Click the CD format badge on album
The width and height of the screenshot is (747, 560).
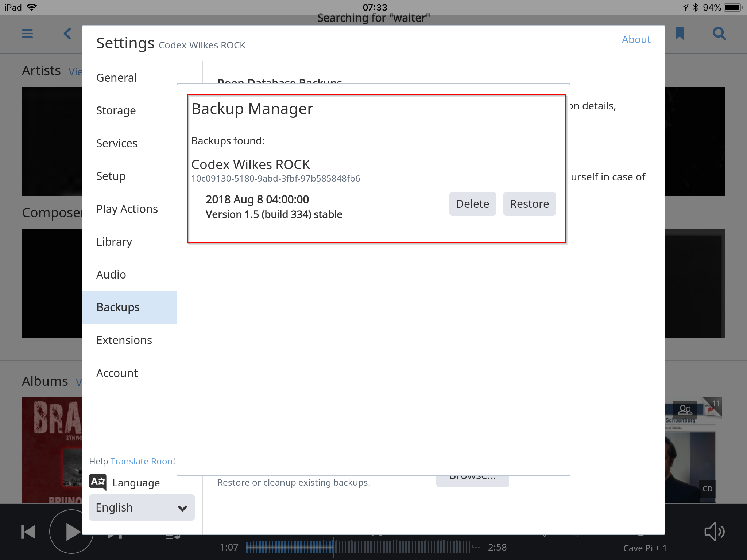(x=707, y=489)
